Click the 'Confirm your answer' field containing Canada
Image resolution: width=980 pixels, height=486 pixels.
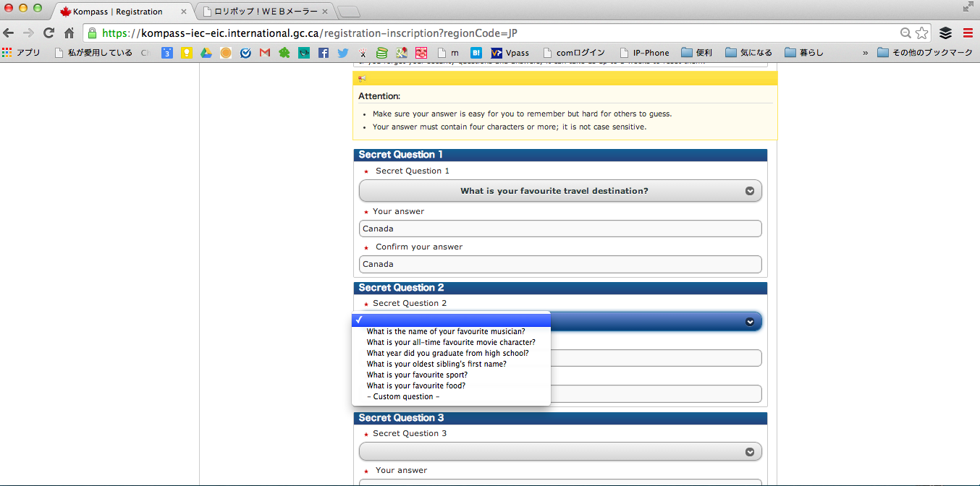[560, 265]
